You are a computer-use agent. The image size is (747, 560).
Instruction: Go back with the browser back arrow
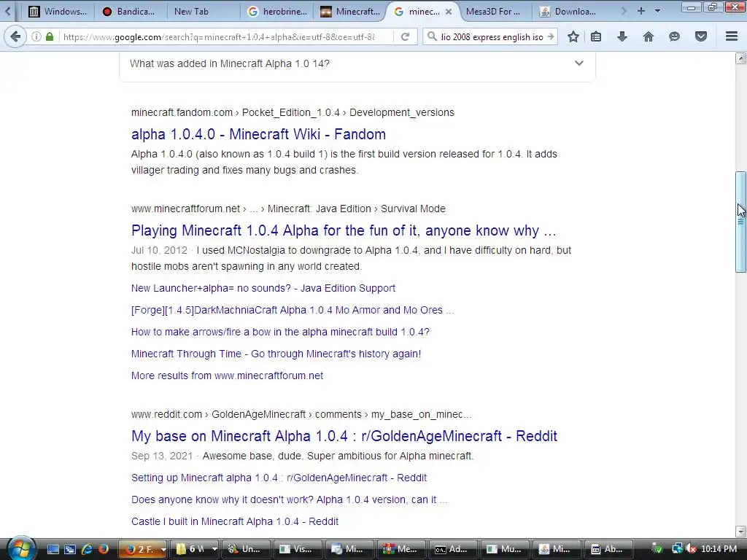coord(15,36)
